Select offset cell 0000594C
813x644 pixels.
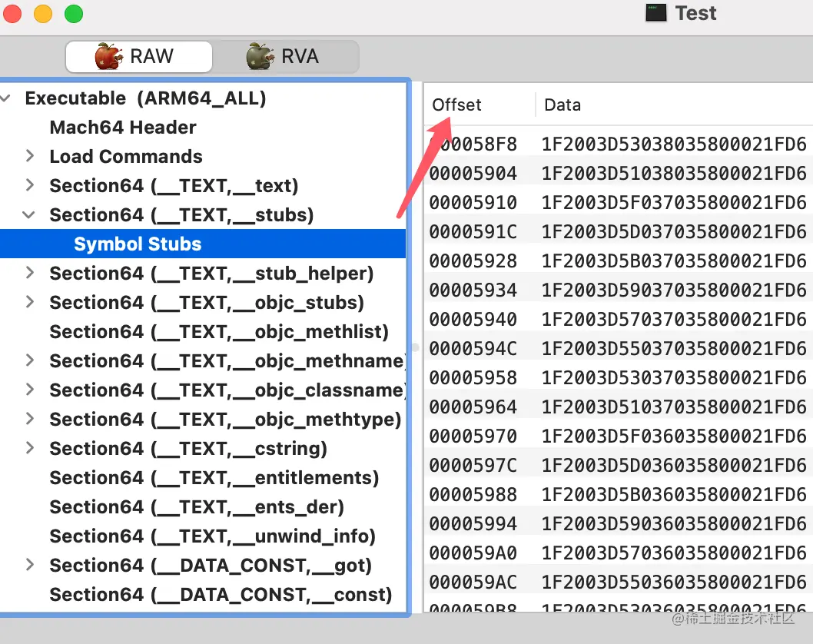tap(473, 348)
